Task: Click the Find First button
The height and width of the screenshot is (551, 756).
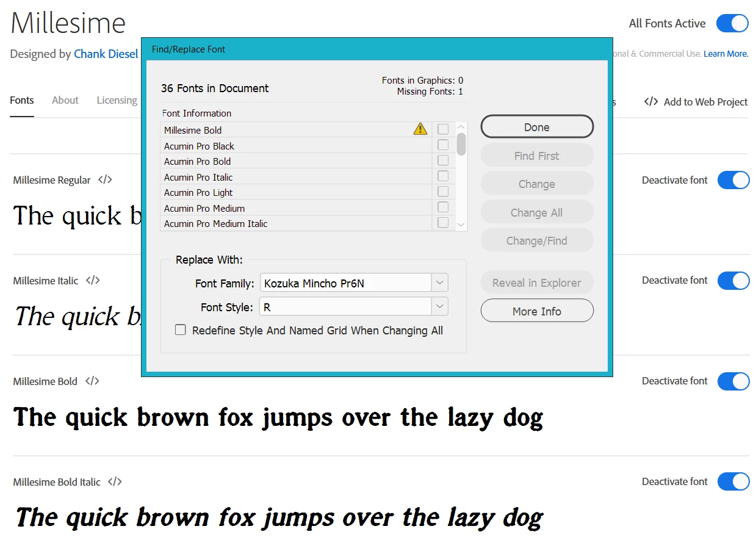Action: point(537,156)
